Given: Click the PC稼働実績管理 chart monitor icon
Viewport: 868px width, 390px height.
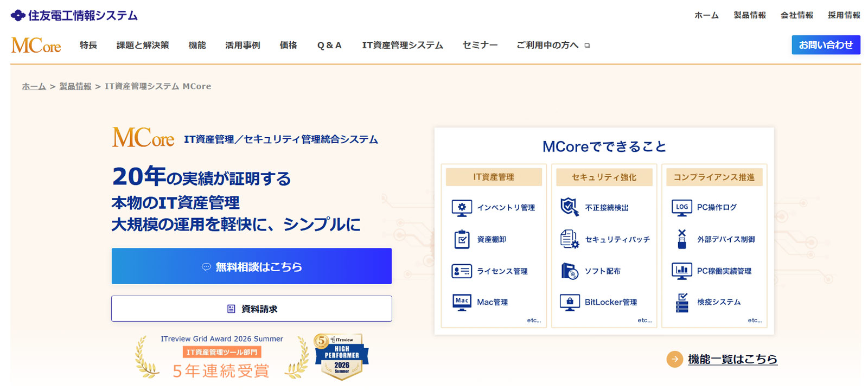Looking at the screenshot, I should [682, 271].
